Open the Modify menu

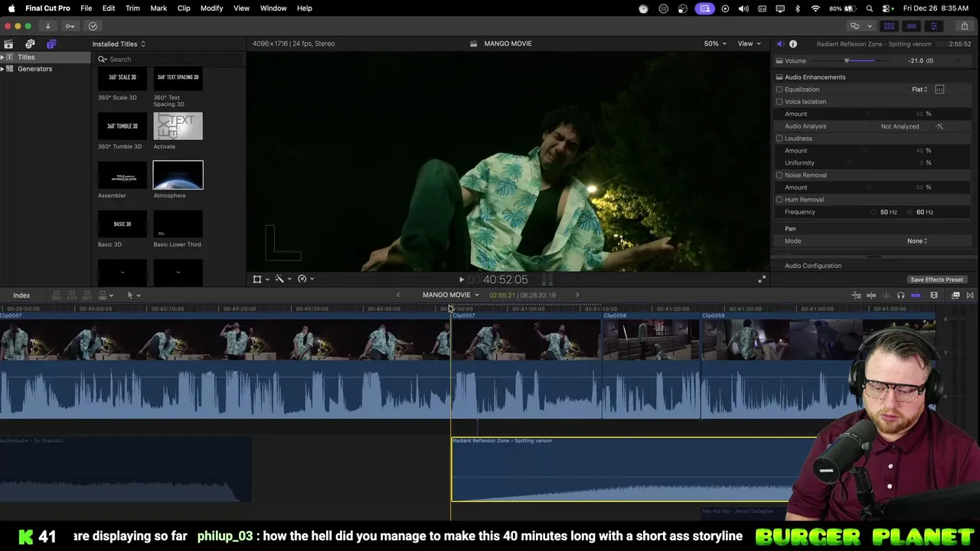pyautogui.click(x=211, y=8)
